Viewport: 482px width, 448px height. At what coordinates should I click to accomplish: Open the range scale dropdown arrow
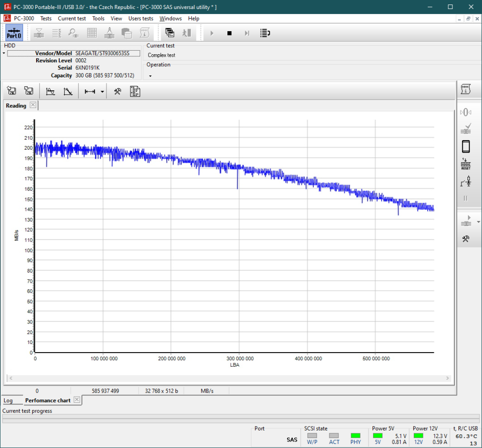(102, 92)
